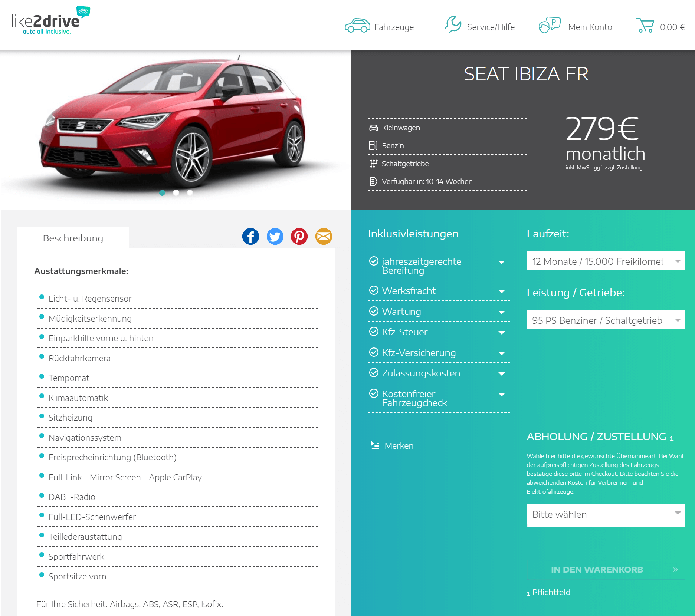The image size is (695, 616).
Task: Click the checkmark beside jahreszeitgerechte Bereifung
Action: click(374, 261)
